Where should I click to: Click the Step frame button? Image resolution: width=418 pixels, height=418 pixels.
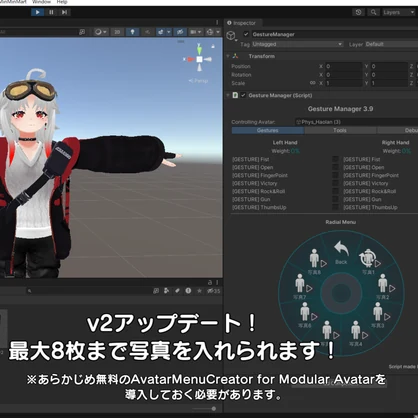tap(64, 12)
